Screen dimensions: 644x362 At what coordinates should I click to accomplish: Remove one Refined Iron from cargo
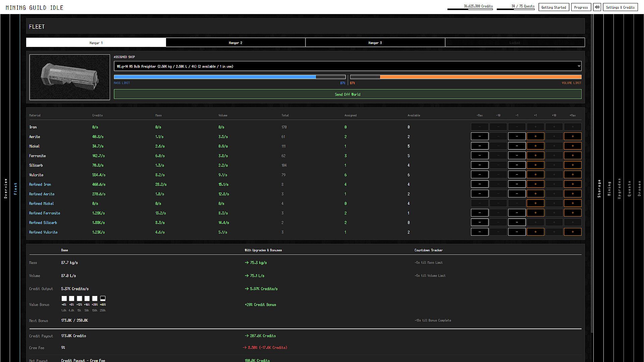pyautogui.click(x=517, y=184)
